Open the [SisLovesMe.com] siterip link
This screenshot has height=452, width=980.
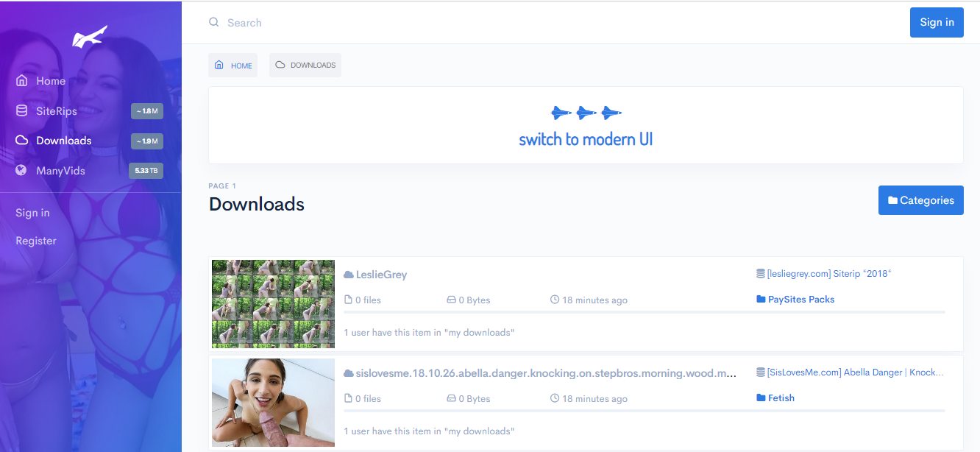[x=855, y=372]
